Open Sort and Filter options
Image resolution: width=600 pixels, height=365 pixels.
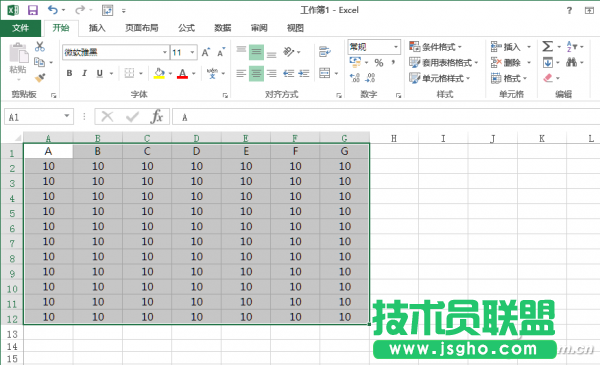coord(571,47)
